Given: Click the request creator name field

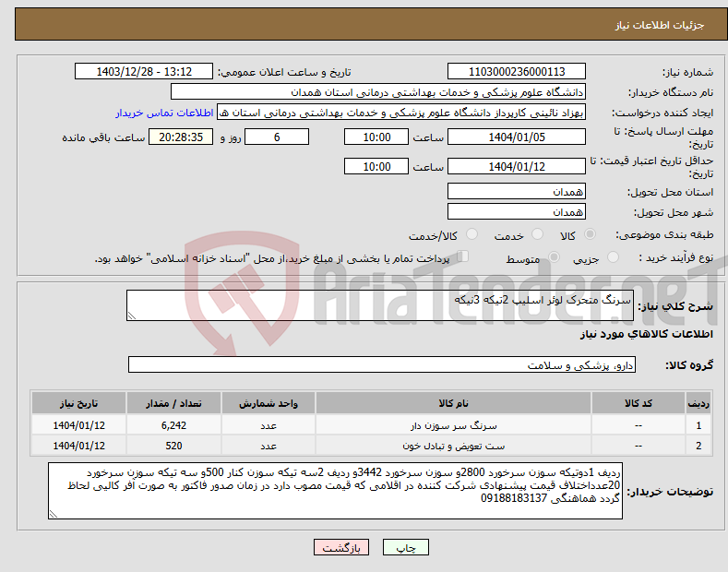Looking at the screenshot, I should pos(401,113).
